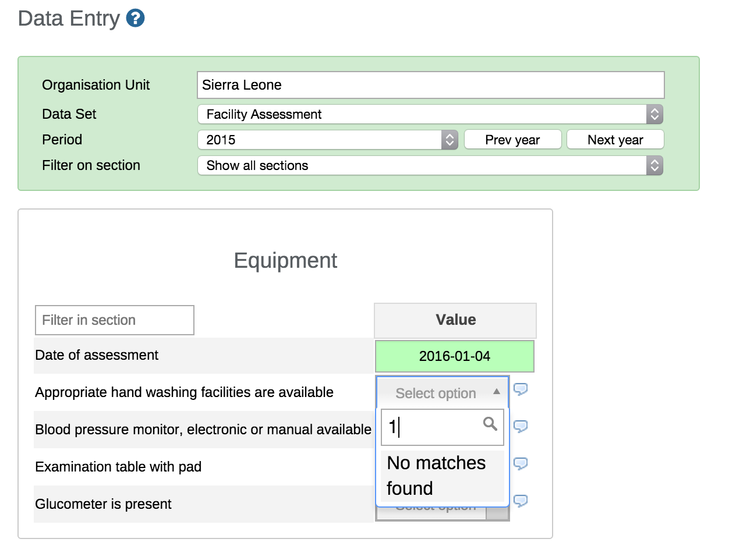Click the Equipment section heading

click(285, 260)
